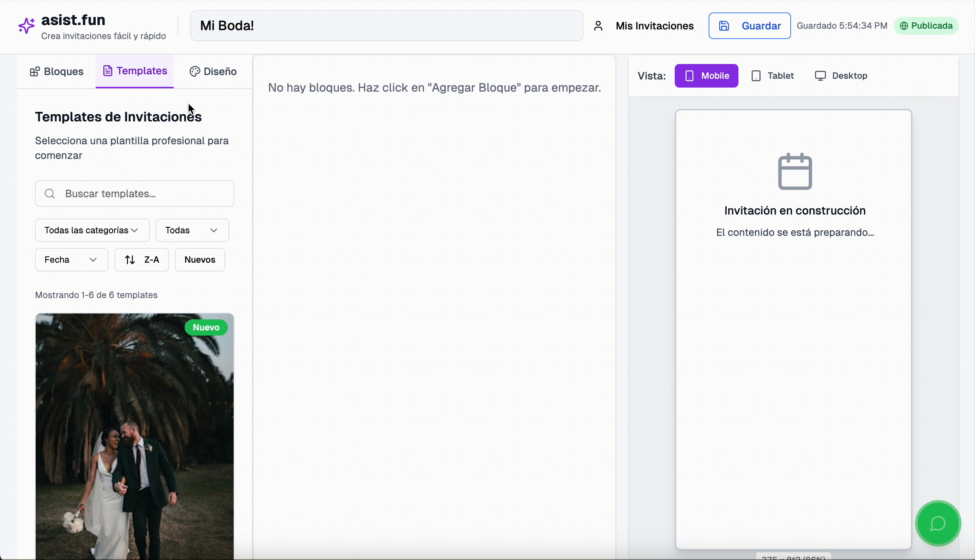Select the Templates tab
975x560 pixels.
(x=135, y=71)
